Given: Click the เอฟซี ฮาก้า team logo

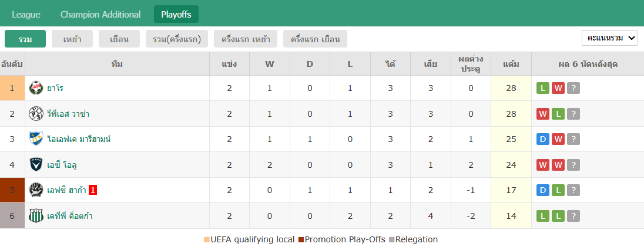Looking at the screenshot, I should pyautogui.click(x=36, y=190).
